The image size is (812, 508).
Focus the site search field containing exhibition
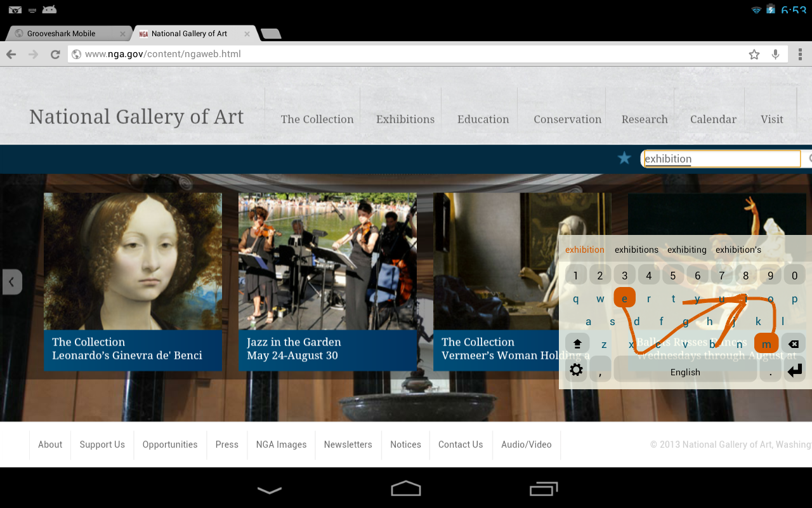722,159
